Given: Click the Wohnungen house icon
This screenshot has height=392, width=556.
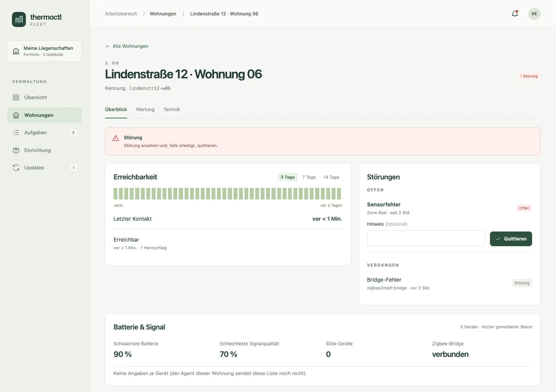Looking at the screenshot, I should pyautogui.click(x=16, y=115).
